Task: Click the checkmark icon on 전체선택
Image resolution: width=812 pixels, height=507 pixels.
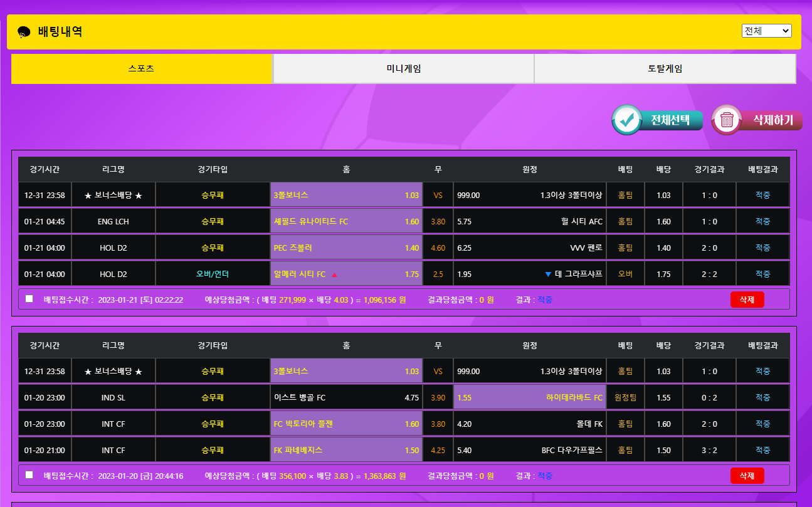Action: (626, 120)
